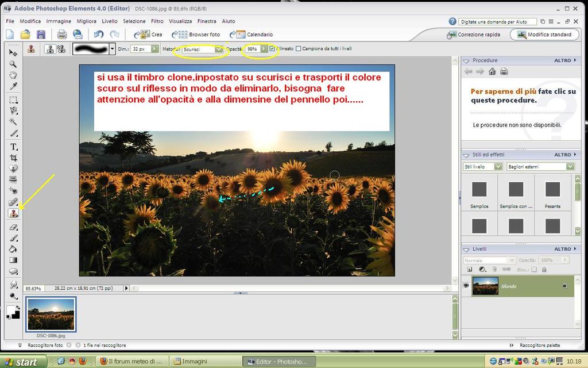Viewport: 588px width, 368px height.
Task: Click the Save floppy disk icon
Action: click(41, 34)
